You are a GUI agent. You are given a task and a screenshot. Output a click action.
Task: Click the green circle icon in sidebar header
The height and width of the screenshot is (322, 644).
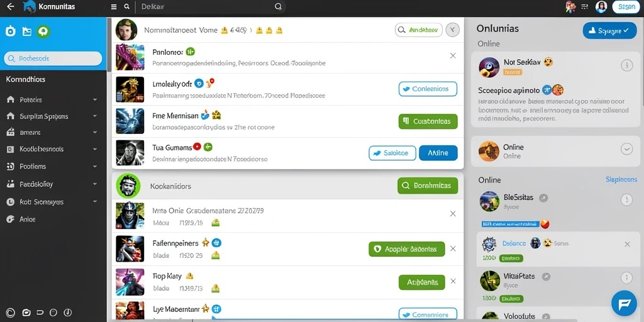click(x=43, y=31)
